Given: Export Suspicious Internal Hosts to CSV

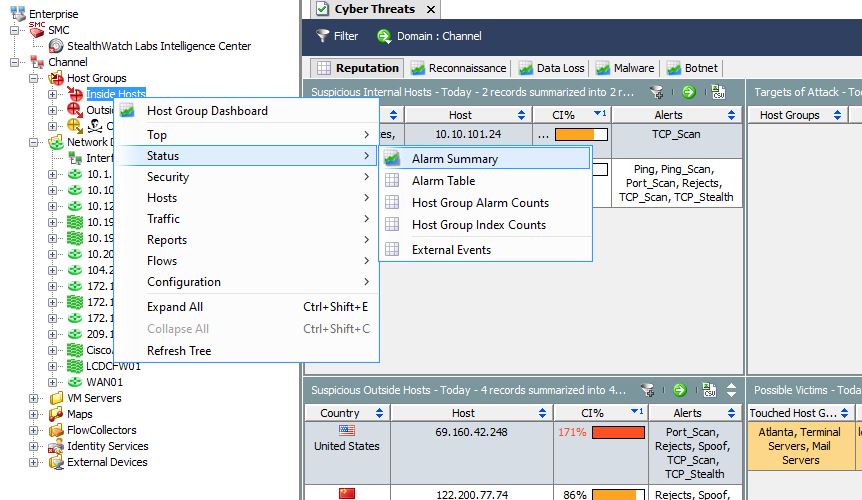Looking at the screenshot, I should (x=718, y=92).
